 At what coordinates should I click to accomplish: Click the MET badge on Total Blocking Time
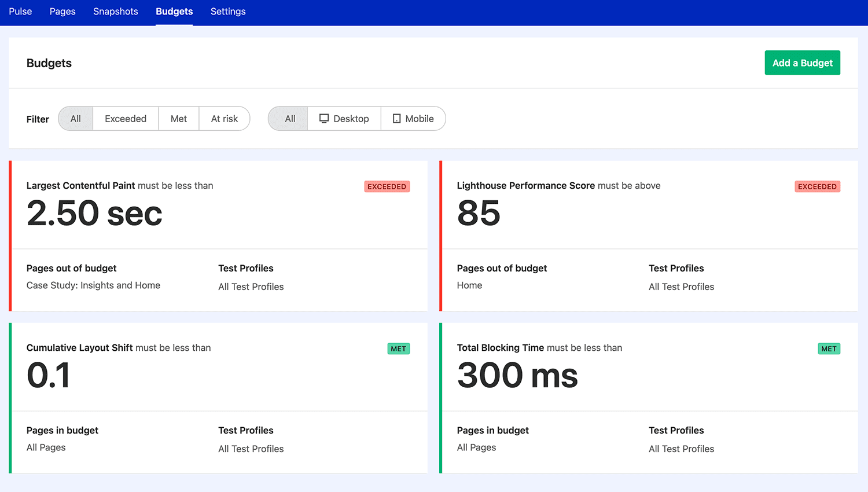(x=829, y=348)
